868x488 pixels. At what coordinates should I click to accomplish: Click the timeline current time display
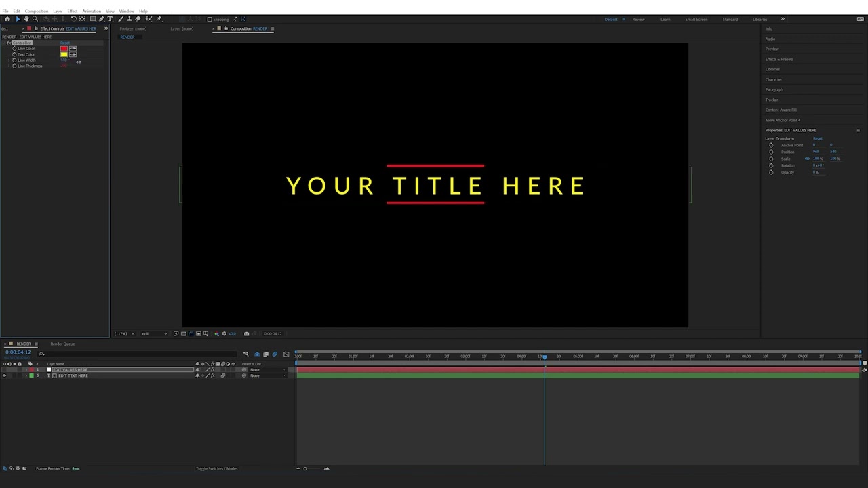click(18, 352)
